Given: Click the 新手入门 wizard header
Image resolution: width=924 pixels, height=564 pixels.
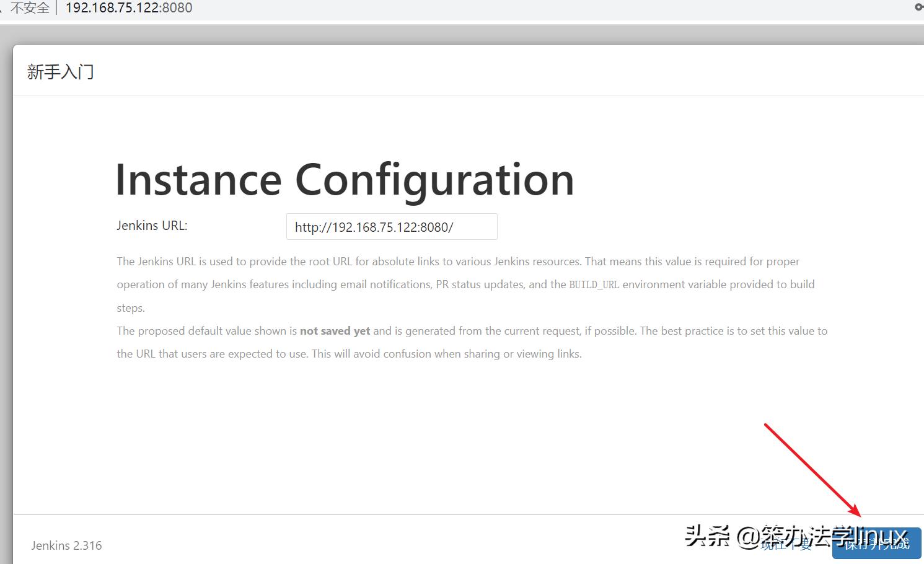Looking at the screenshot, I should 60,71.
